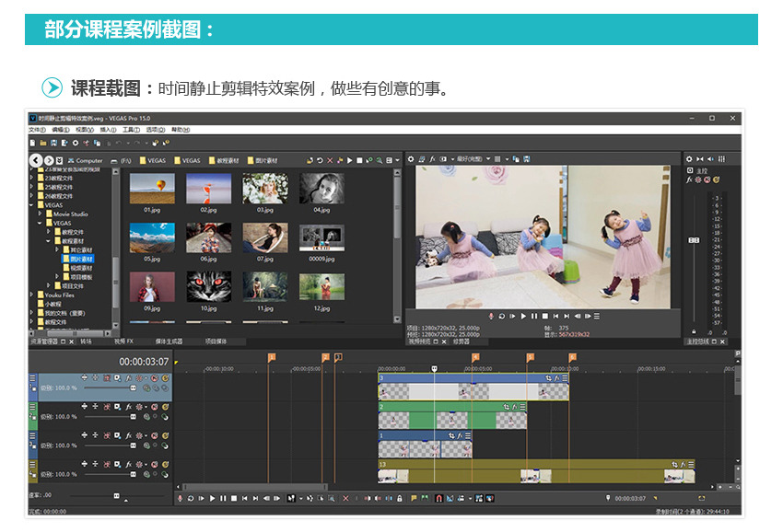This screenshot has height=532, width=783.
Task: Play the video preview
Action: 523,316
